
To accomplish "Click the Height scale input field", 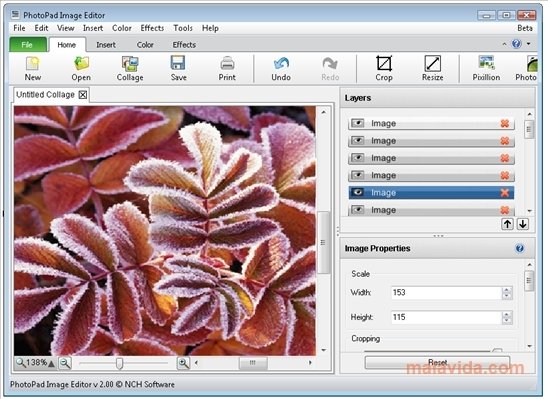I will [446, 317].
